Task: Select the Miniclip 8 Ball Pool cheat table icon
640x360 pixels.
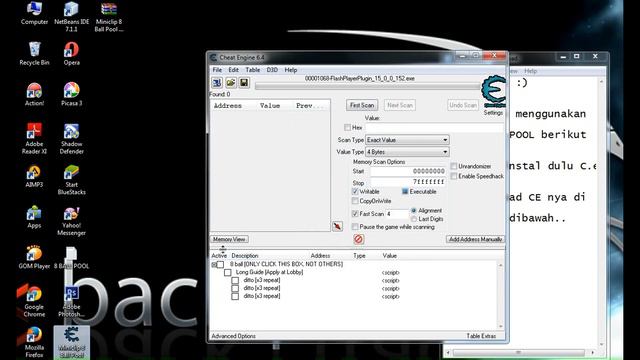Action: pyautogui.click(x=71, y=343)
